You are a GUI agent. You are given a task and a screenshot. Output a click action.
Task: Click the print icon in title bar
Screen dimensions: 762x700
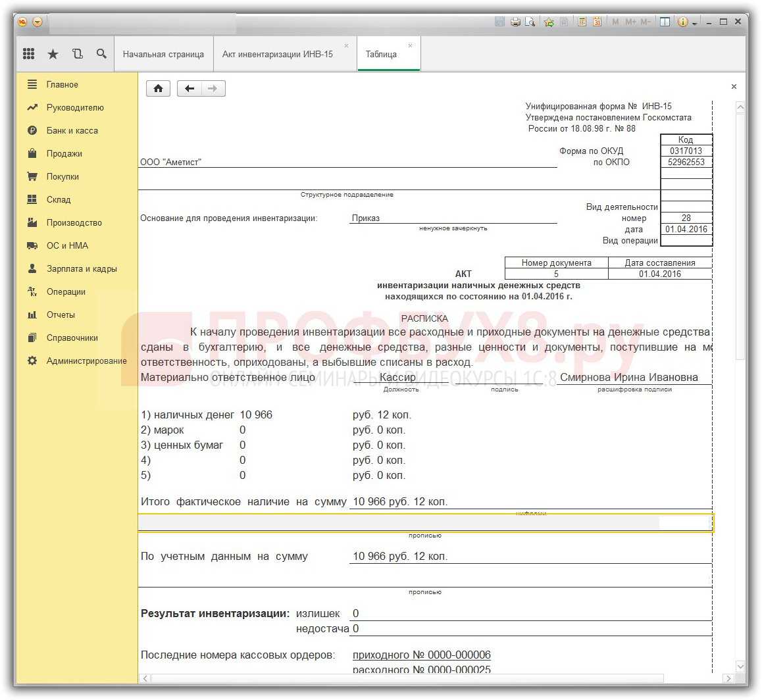(515, 22)
